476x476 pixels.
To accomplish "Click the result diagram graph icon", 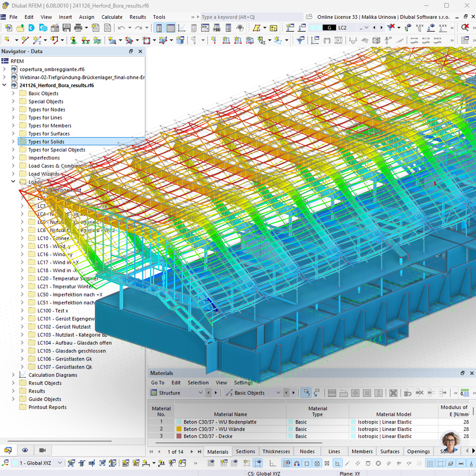I will [182, 28].
